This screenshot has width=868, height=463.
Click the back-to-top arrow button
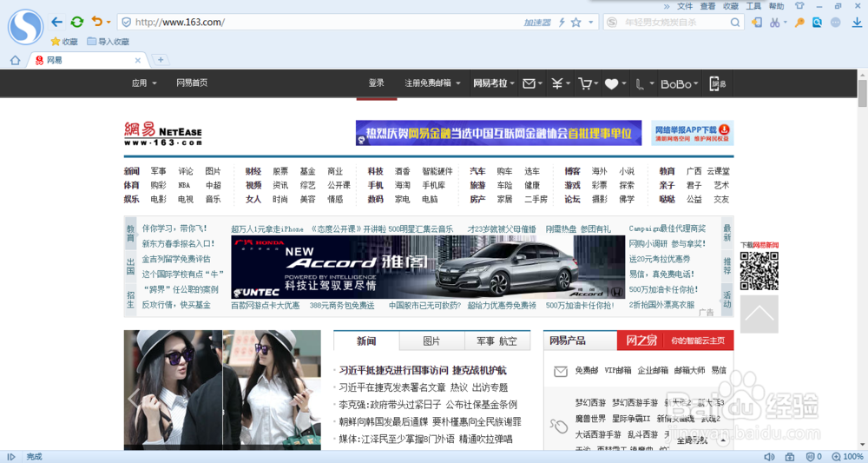[x=759, y=314]
